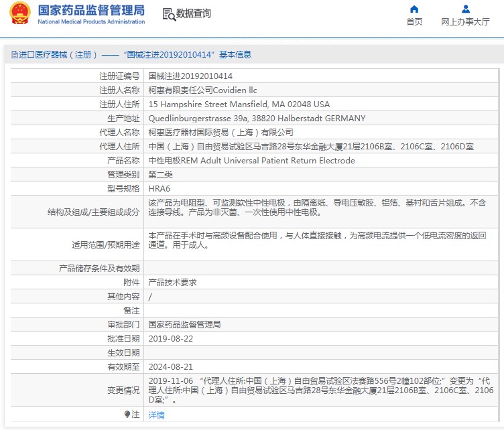This screenshot has width=504, height=430.
Task: Click the approval date 2019-08-22
Action: 170,339
